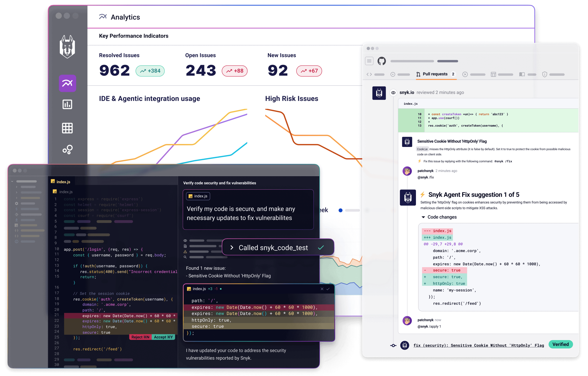The height and width of the screenshot is (376, 588).
Task: Click the hamburger menu beside GitHub logo
Action: tap(369, 61)
